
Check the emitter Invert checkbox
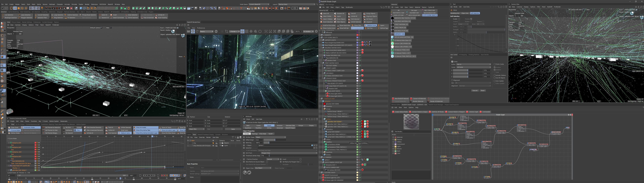point(301,159)
